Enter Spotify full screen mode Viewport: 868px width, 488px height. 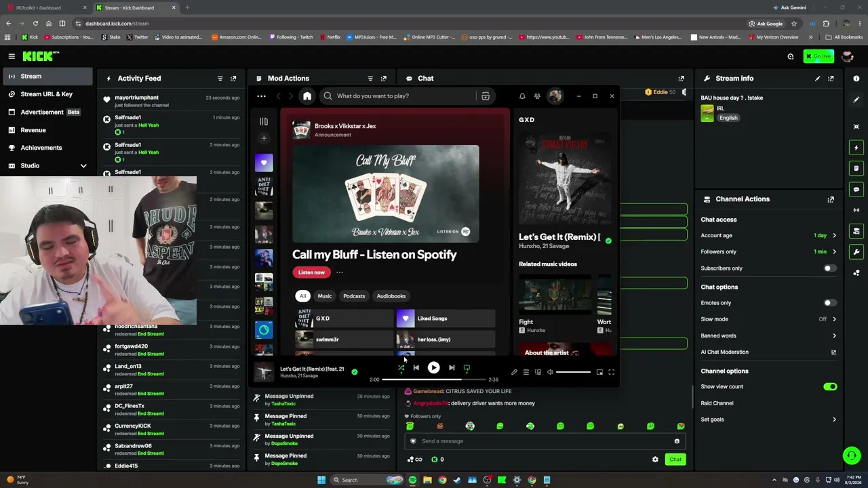click(x=611, y=372)
